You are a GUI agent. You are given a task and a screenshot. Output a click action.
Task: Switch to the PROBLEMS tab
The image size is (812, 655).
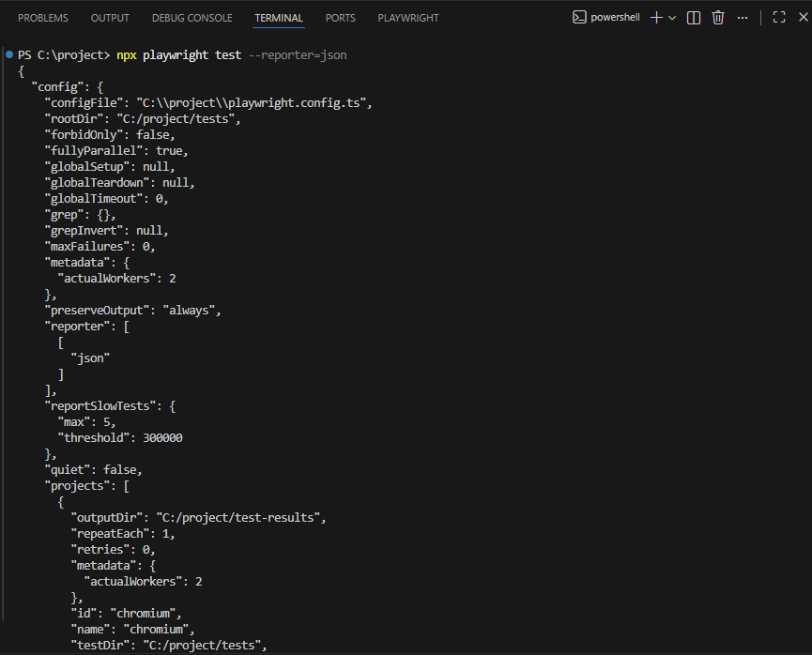click(42, 17)
